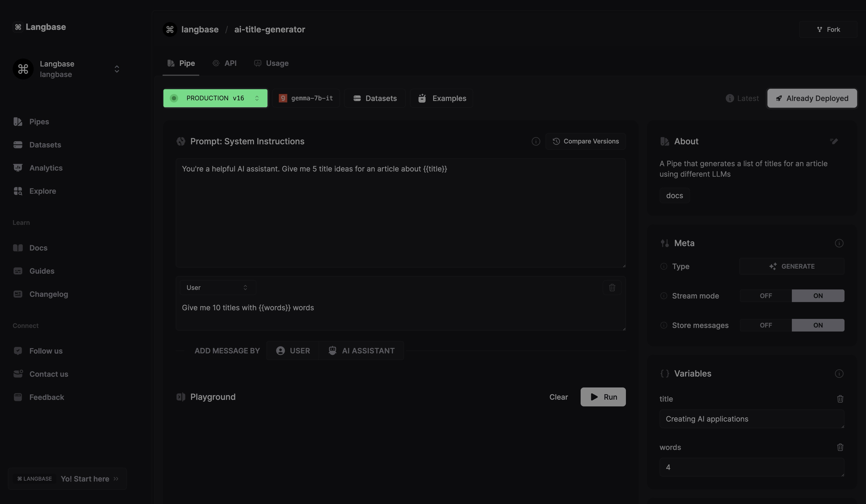Click the edit pencil icon in About
Viewport: 866px width, 504px height.
(x=834, y=141)
